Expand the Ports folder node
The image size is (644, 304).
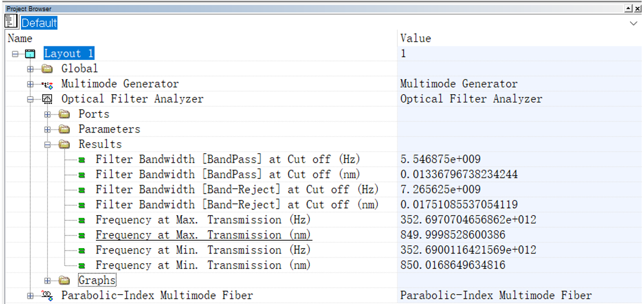48,114
